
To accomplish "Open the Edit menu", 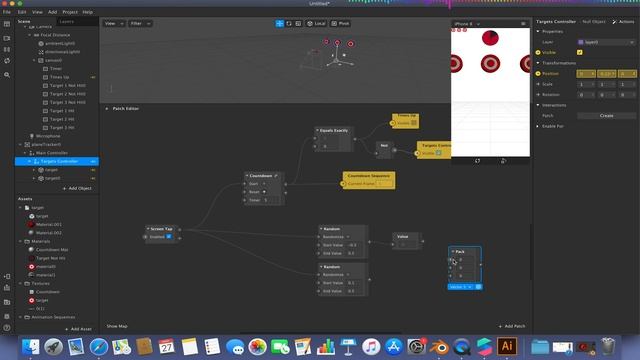I will pyautogui.click(x=22, y=12).
